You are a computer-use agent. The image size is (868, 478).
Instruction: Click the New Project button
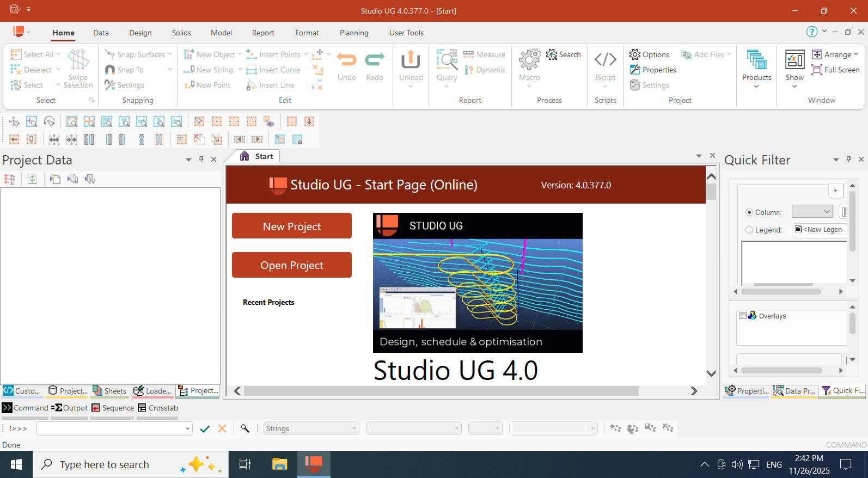point(291,226)
